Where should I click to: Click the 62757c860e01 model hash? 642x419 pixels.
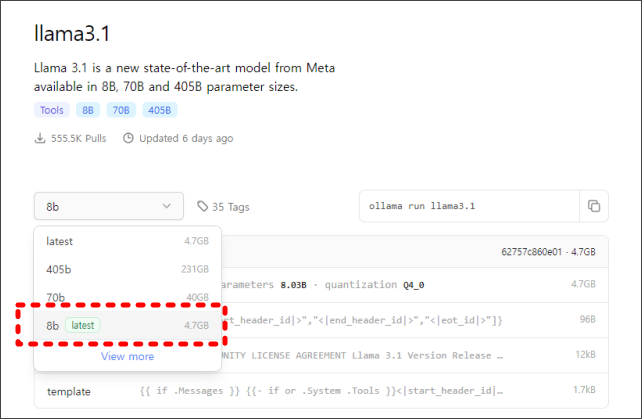(533, 254)
